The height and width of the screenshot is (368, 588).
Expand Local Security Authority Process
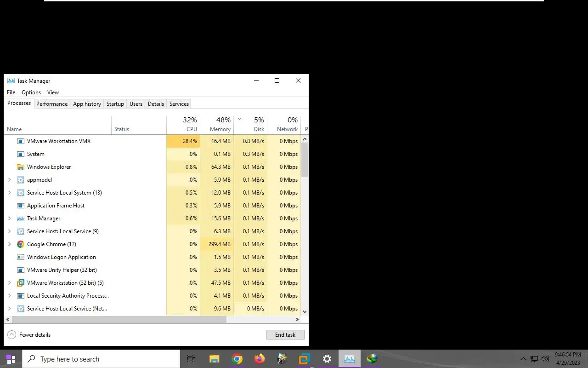click(x=9, y=296)
